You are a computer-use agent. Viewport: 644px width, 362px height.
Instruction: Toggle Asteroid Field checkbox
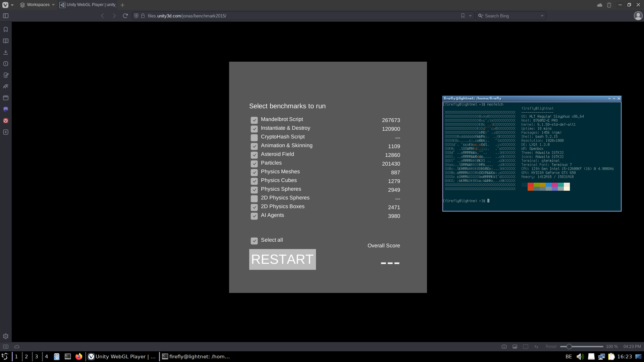[254, 155]
